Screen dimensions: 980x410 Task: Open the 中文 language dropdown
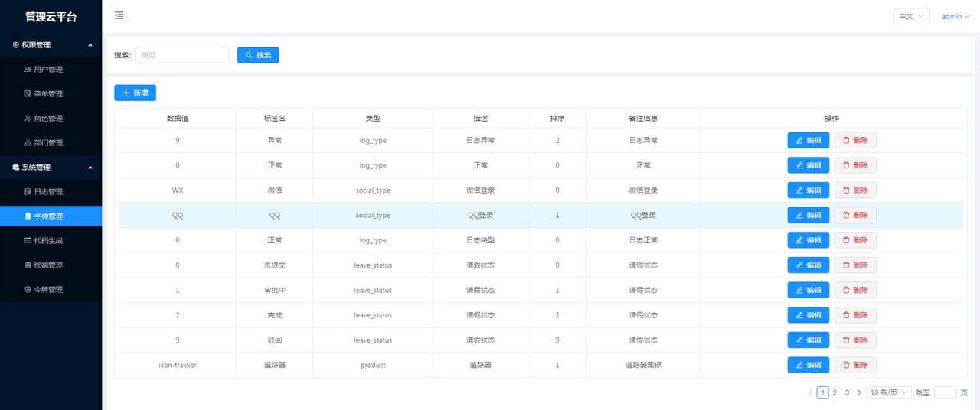click(x=911, y=16)
